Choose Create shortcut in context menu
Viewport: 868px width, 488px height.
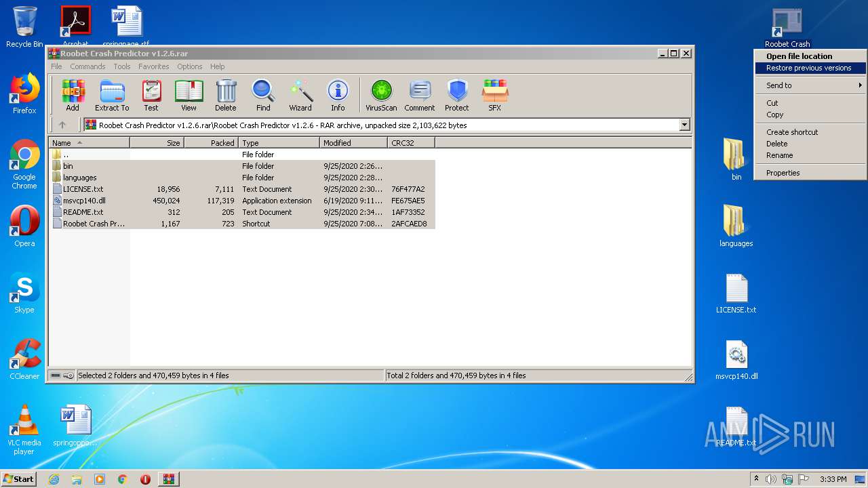[x=810, y=132]
